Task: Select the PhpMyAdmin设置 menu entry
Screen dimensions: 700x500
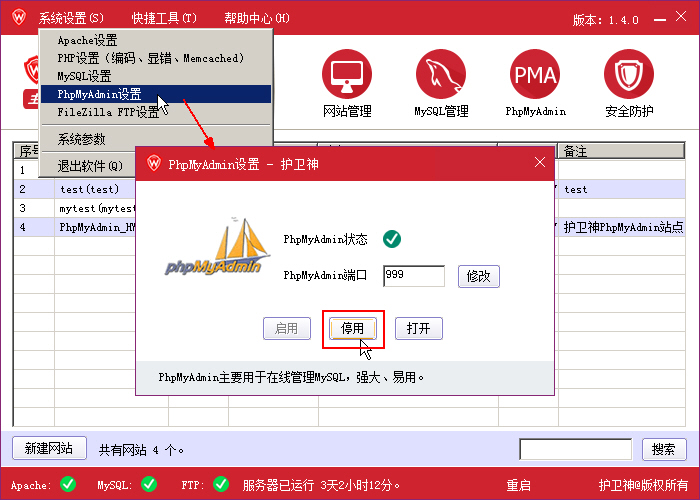Action: (156, 94)
